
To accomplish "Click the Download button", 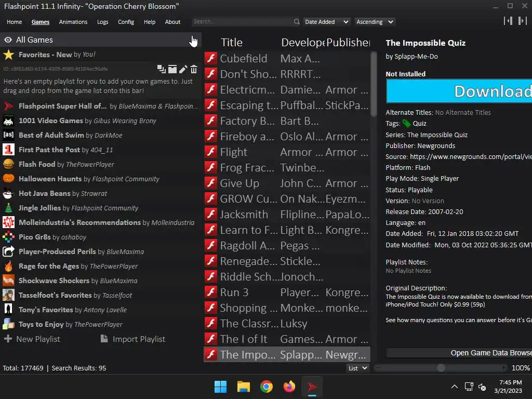I will (459, 91).
